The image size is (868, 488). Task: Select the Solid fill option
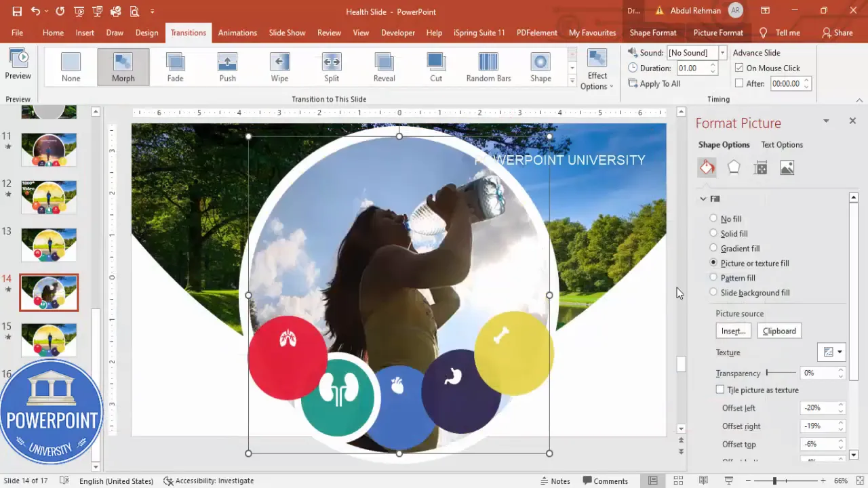713,233
